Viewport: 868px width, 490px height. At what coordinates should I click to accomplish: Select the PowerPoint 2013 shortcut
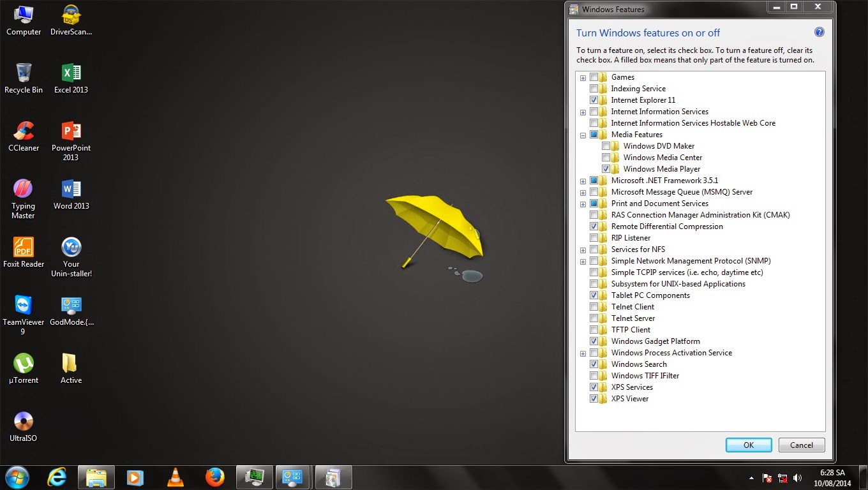pyautogui.click(x=71, y=142)
